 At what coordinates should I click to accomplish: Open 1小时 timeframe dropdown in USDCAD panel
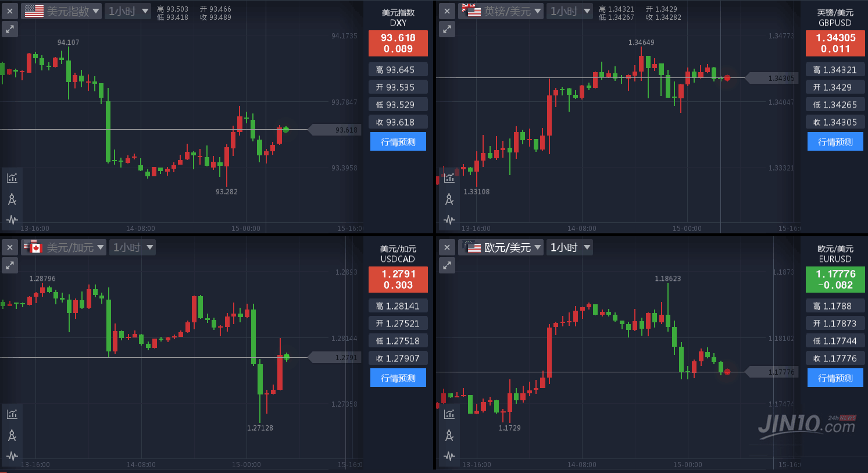(133, 247)
